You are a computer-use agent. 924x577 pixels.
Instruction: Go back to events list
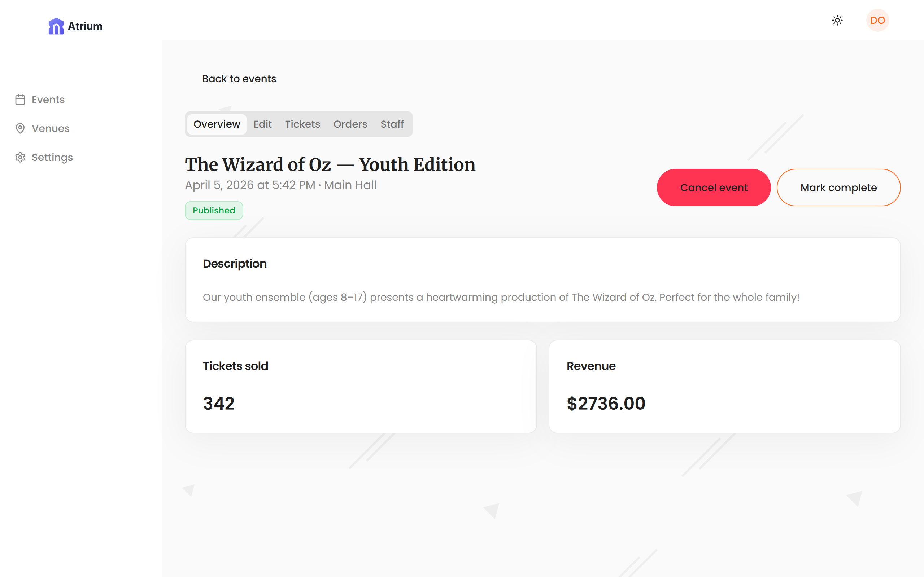point(239,79)
